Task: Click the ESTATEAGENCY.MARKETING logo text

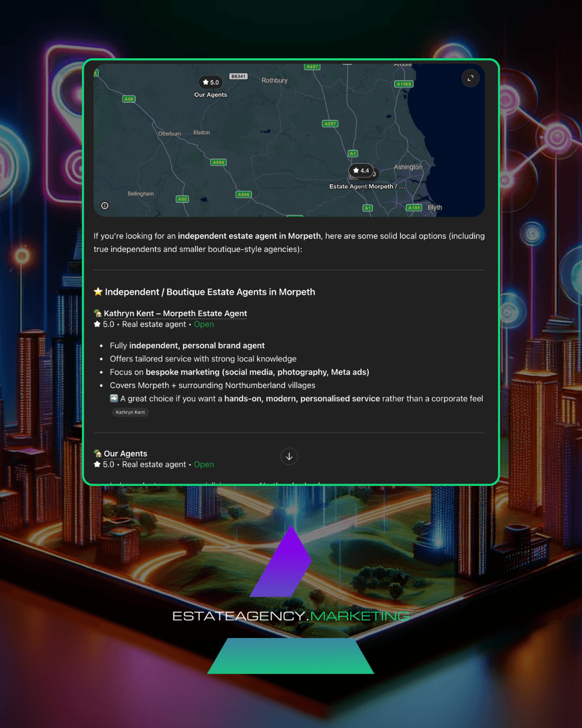Action: [x=291, y=616]
